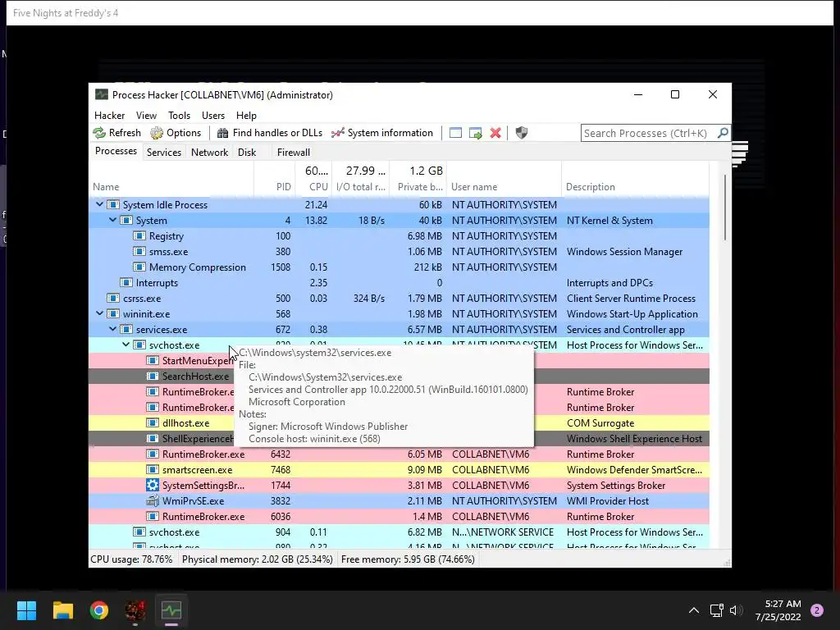This screenshot has width=840, height=630.
Task: Click the Process Hacker title bar icon
Action: point(101,95)
